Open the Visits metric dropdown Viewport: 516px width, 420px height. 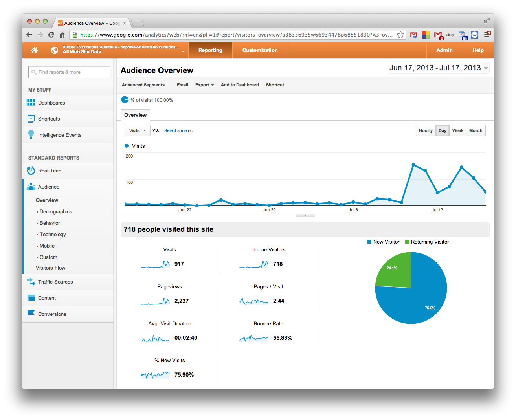(137, 130)
